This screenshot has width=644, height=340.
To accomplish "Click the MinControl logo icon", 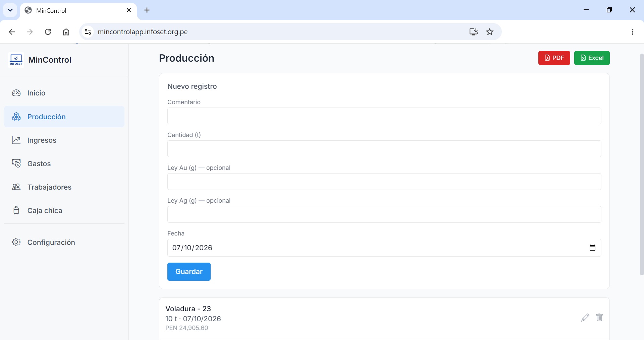I will coord(16,60).
